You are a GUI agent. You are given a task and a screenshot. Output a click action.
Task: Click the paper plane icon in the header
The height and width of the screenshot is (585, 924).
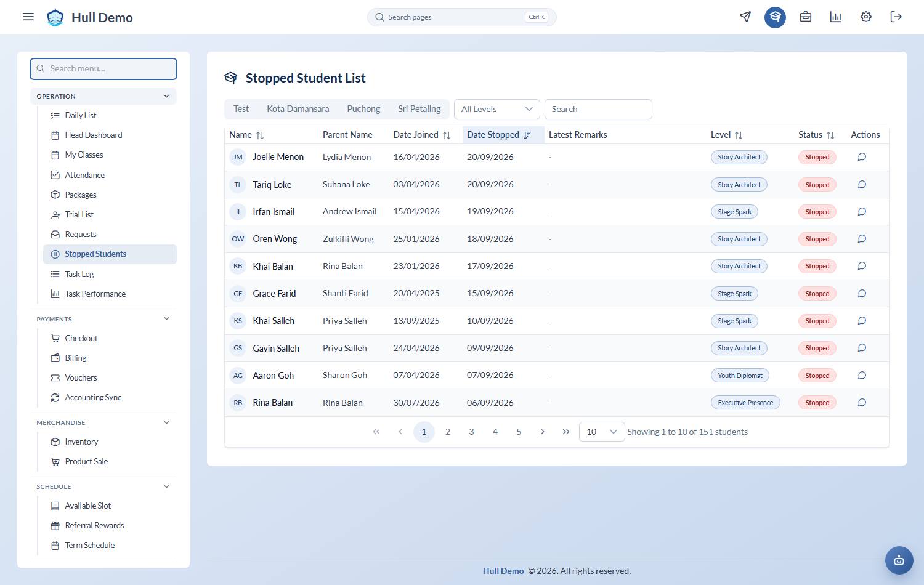(745, 17)
